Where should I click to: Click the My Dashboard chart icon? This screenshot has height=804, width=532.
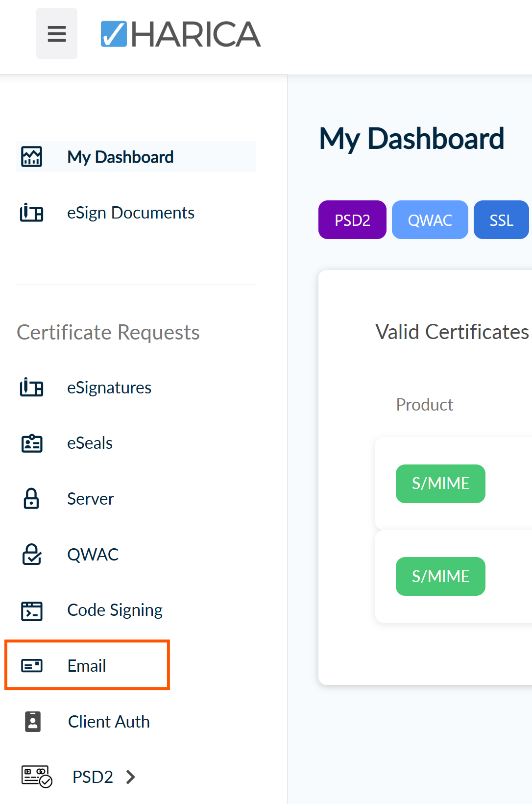click(32, 157)
